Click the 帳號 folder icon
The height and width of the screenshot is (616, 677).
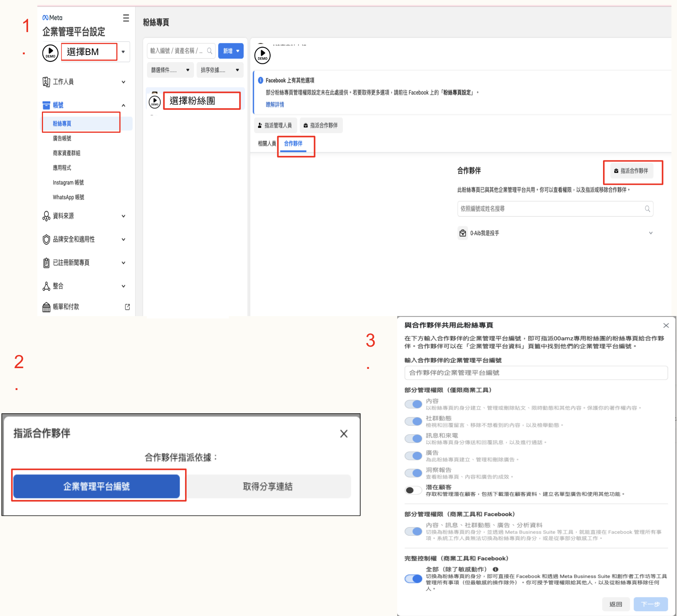(x=46, y=105)
